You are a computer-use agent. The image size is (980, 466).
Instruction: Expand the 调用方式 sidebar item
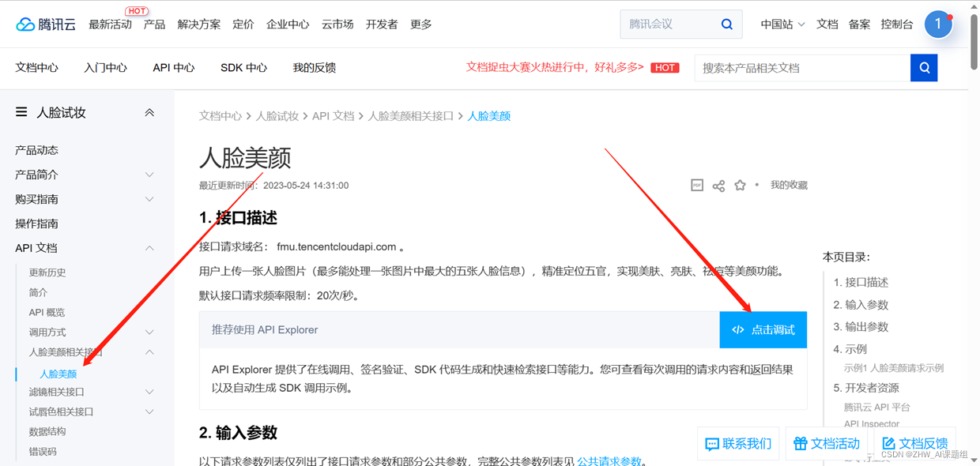click(149, 333)
